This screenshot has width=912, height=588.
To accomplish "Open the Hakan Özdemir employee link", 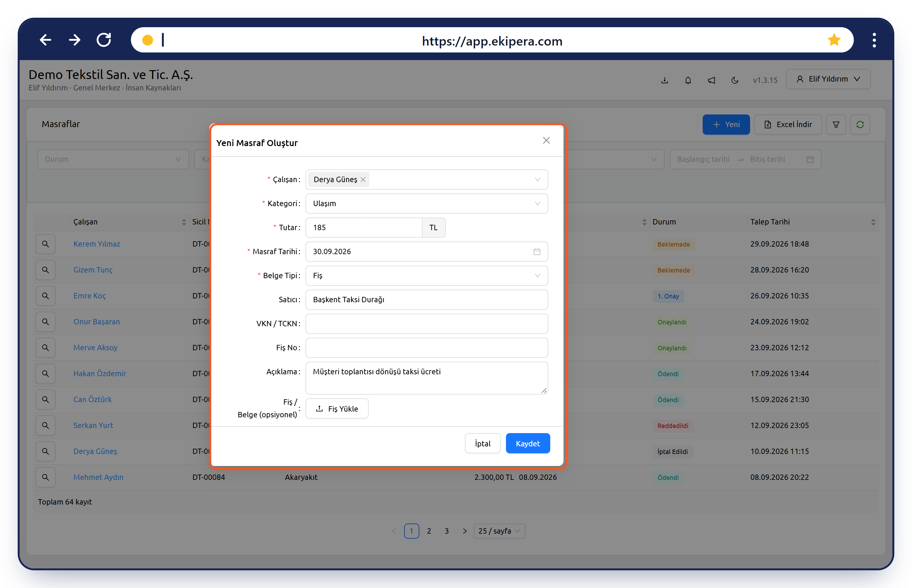I will pos(99,373).
